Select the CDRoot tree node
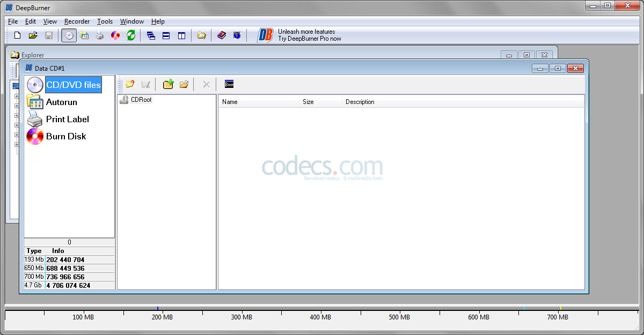644x335 pixels. pyautogui.click(x=141, y=100)
